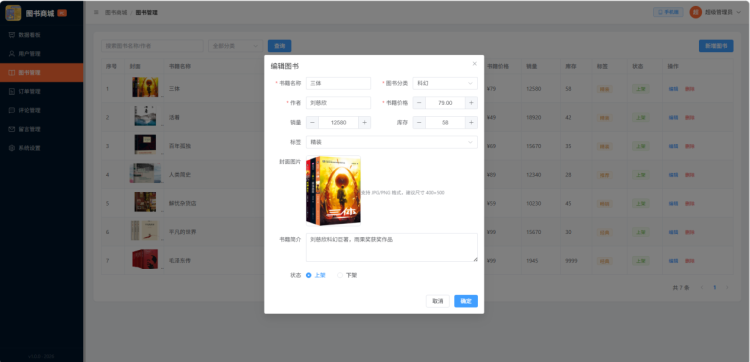Go to the next page arrow
Image resolution: width=750 pixels, height=362 pixels.
pyautogui.click(x=727, y=287)
